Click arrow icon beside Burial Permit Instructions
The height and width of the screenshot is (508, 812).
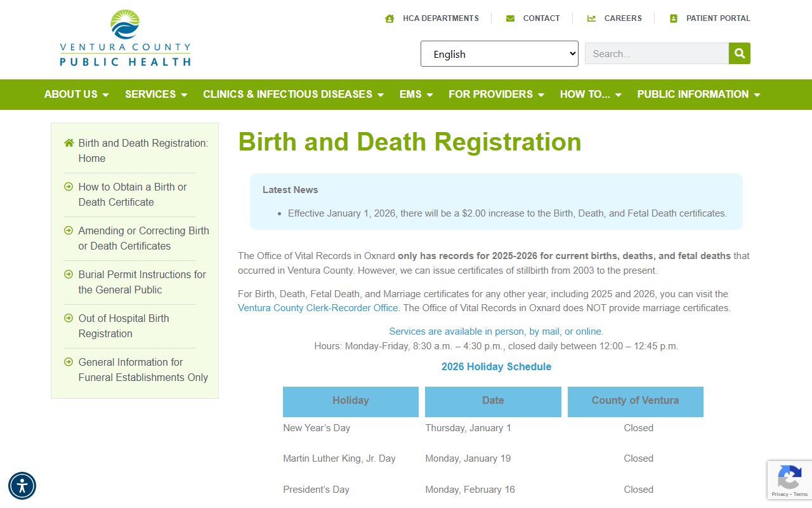pyautogui.click(x=69, y=274)
